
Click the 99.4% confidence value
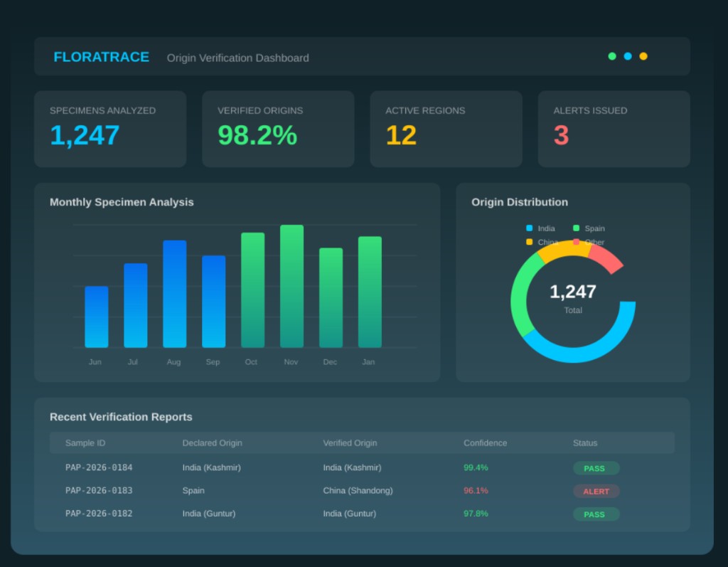tap(475, 467)
